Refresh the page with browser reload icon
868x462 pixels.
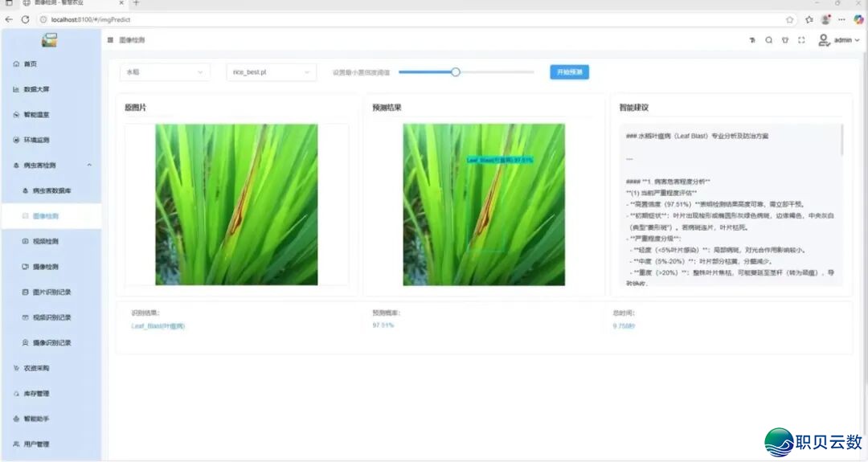point(25,19)
